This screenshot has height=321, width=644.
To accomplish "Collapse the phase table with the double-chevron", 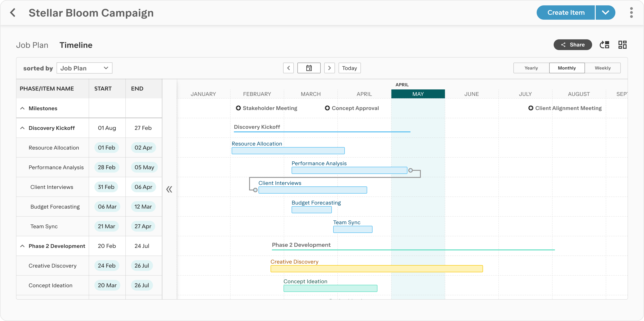I will 169,190.
